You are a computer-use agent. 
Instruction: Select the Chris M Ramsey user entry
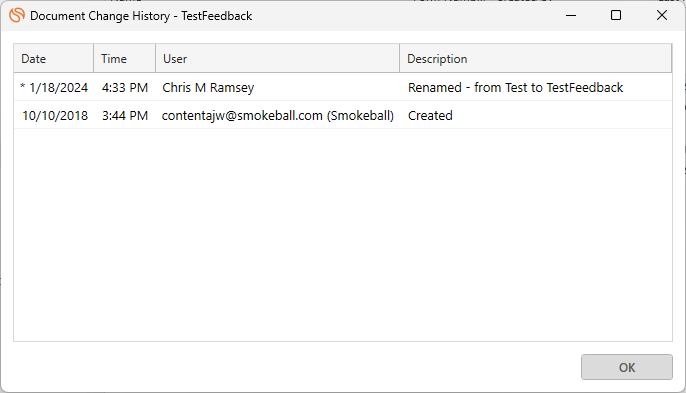coord(208,88)
